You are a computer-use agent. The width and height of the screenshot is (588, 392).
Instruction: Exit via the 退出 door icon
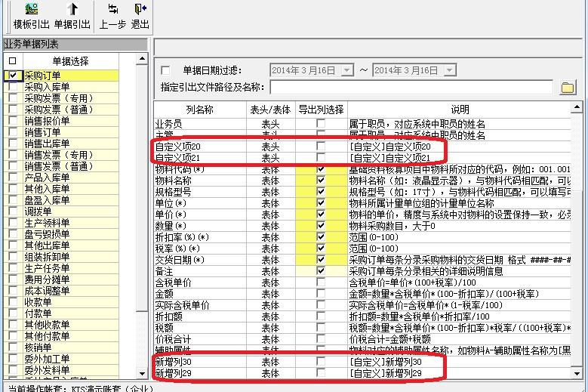coord(140,9)
